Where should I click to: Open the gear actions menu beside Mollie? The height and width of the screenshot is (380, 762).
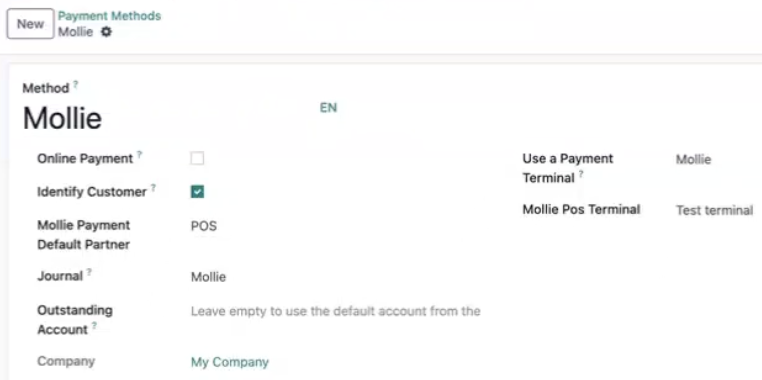tap(106, 32)
